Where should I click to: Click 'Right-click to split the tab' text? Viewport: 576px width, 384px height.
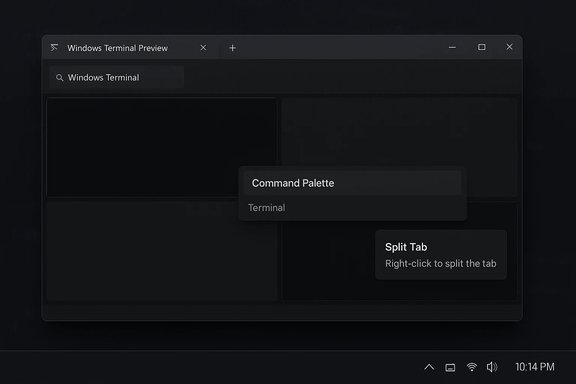(440, 263)
